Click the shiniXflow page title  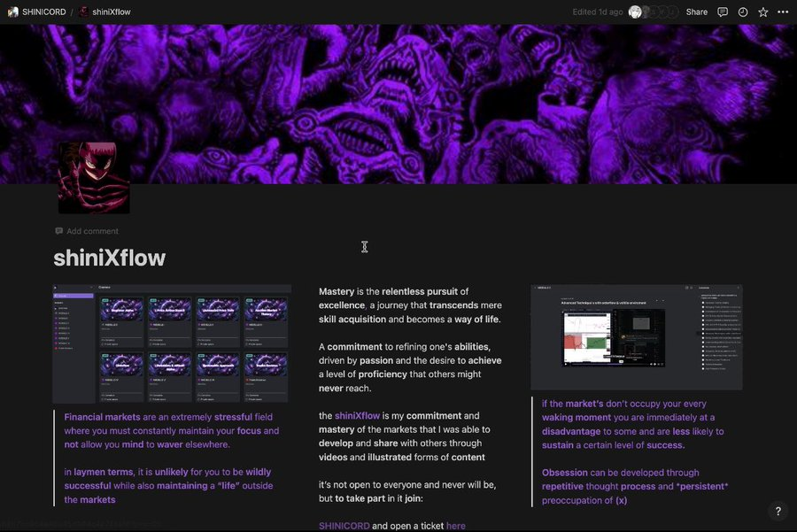pos(109,258)
